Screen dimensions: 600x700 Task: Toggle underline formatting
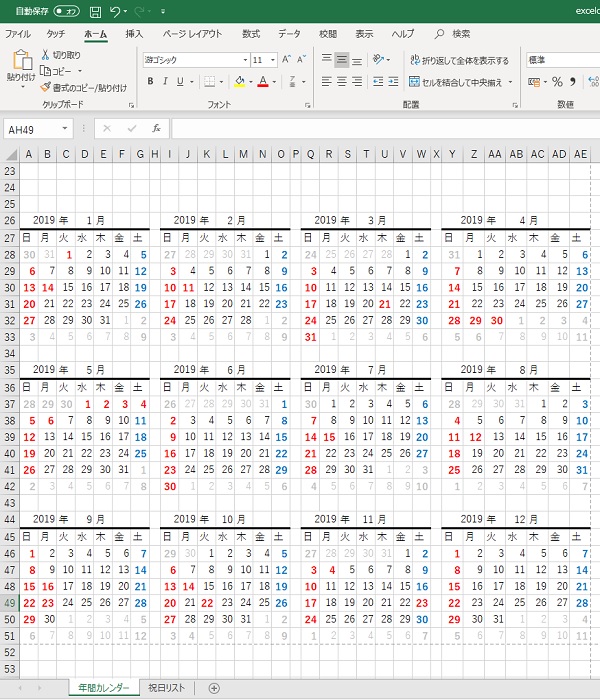coord(180,81)
